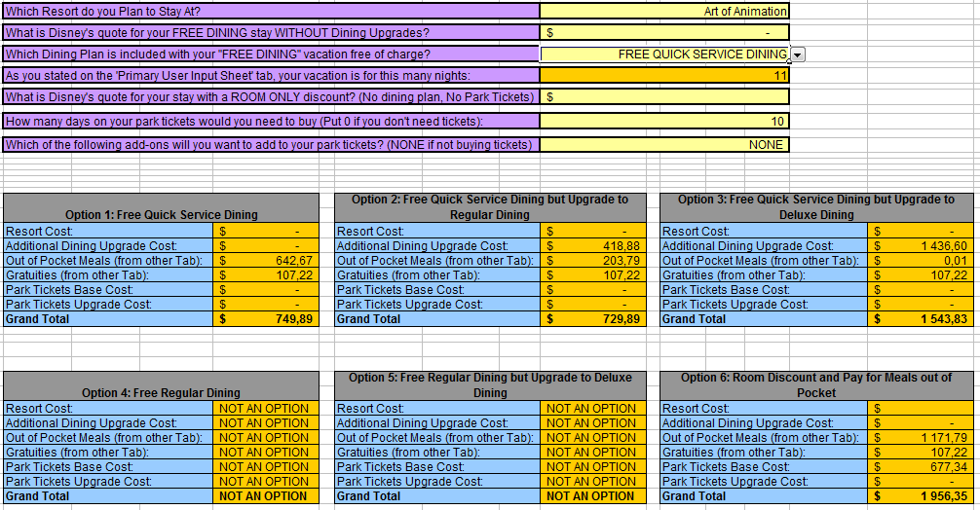Select the Option 2 Upgrade to Regular Dining header
Screen dimensions: 980x510
[x=490, y=208]
